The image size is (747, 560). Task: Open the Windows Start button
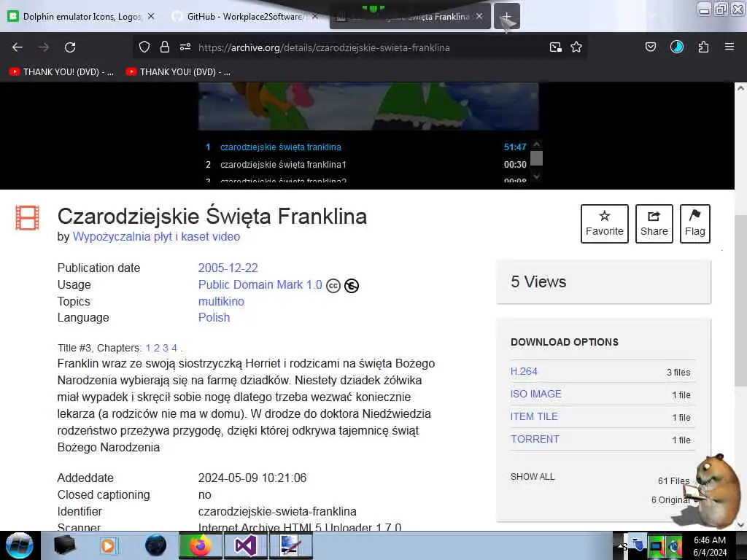(x=19, y=545)
